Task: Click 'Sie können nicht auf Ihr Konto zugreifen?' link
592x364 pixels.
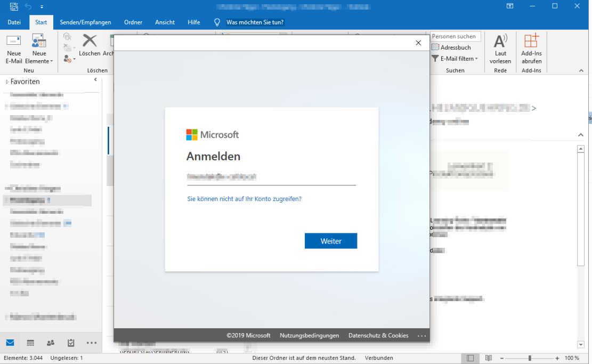Action: click(244, 199)
